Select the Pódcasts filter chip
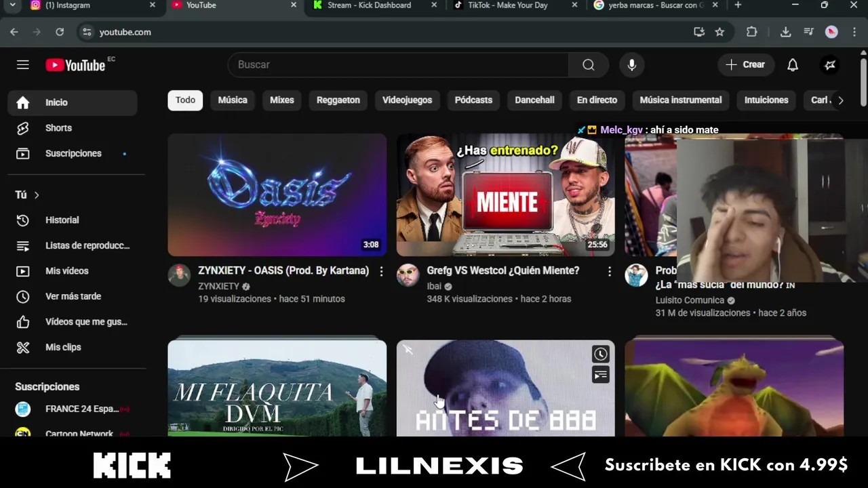 click(x=473, y=100)
